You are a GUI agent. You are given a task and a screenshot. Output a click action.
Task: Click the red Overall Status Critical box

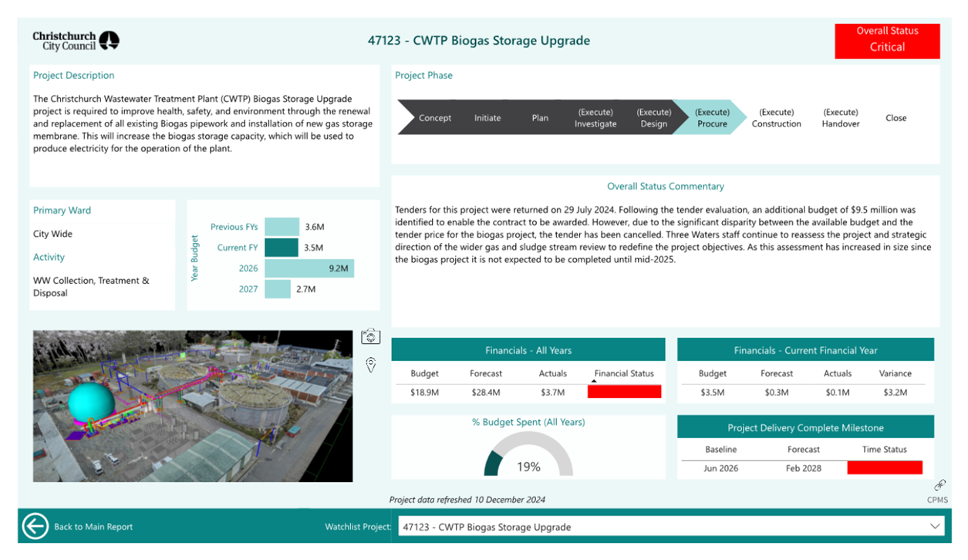[x=887, y=40]
